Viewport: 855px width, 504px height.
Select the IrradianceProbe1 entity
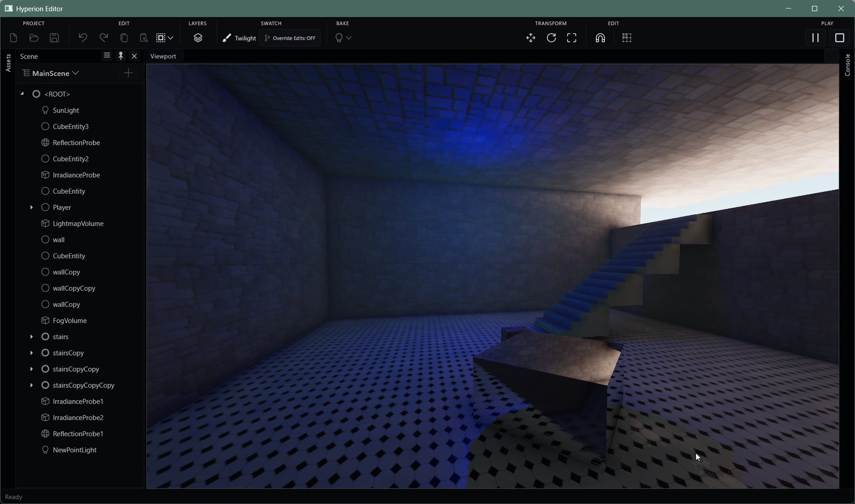[78, 401]
